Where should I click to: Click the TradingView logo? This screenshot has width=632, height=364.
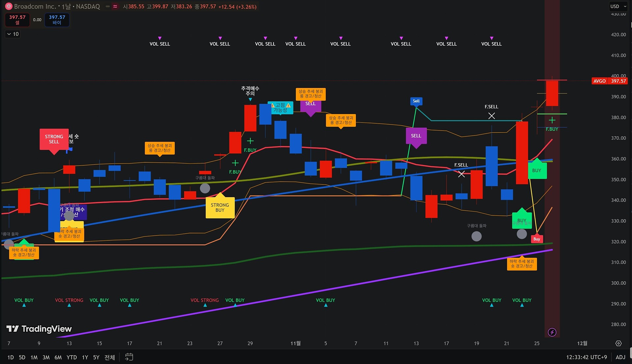point(39,329)
